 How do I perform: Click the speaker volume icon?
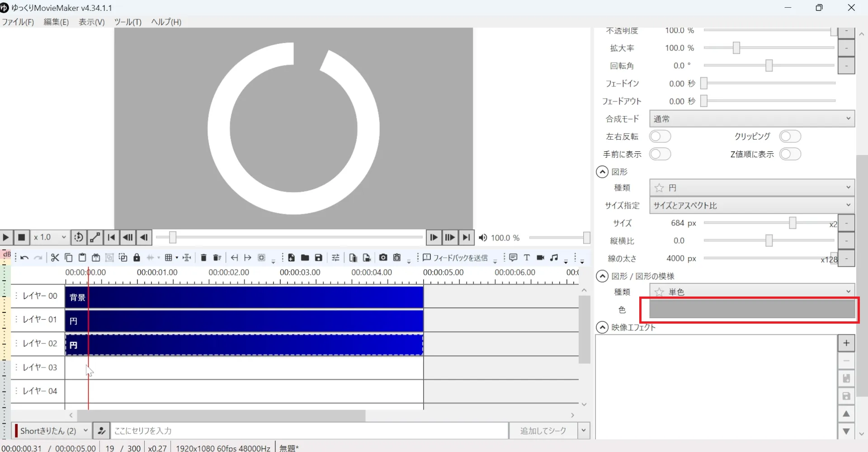click(x=483, y=238)
